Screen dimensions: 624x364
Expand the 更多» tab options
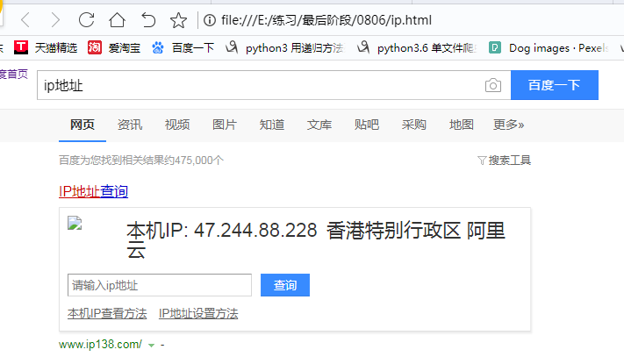509,125
